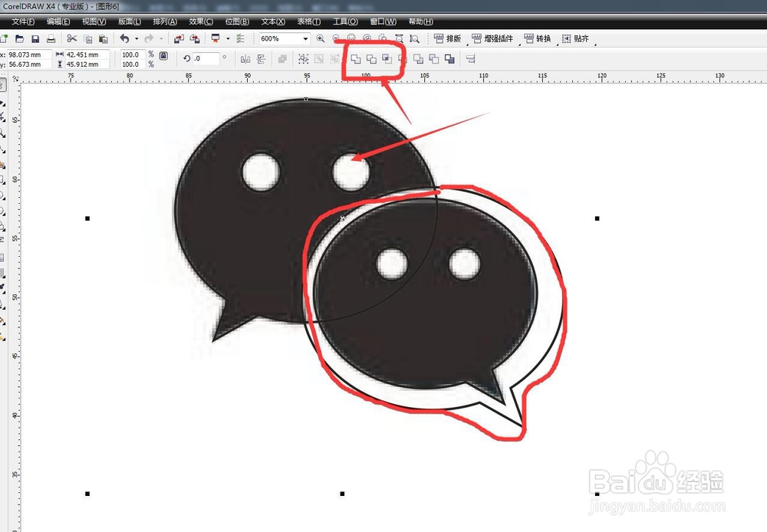The height and width of the screenshot is (532, 767).
Task: Click the left middle selection handle
Action: [x=87, y=218]
